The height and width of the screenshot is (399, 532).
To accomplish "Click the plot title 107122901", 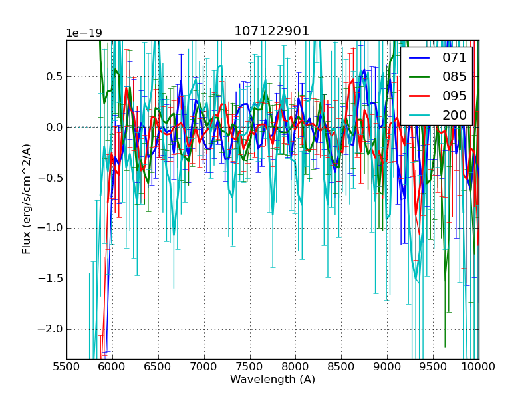I will point(272,31).
